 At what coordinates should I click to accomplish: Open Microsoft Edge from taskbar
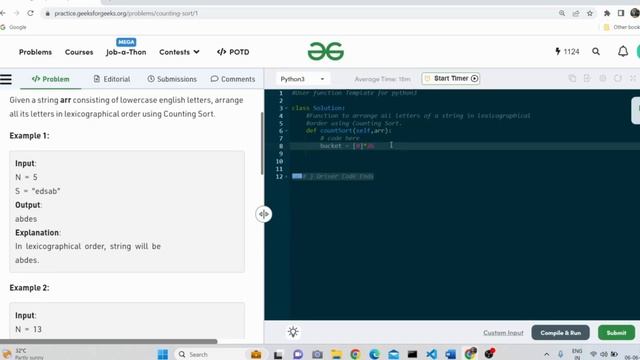coord(374,354)
